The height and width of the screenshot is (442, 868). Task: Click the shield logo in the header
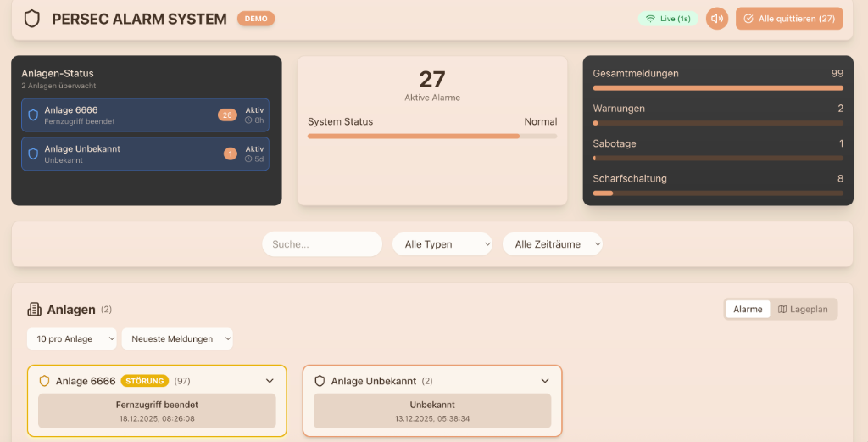tap(32, 19)
